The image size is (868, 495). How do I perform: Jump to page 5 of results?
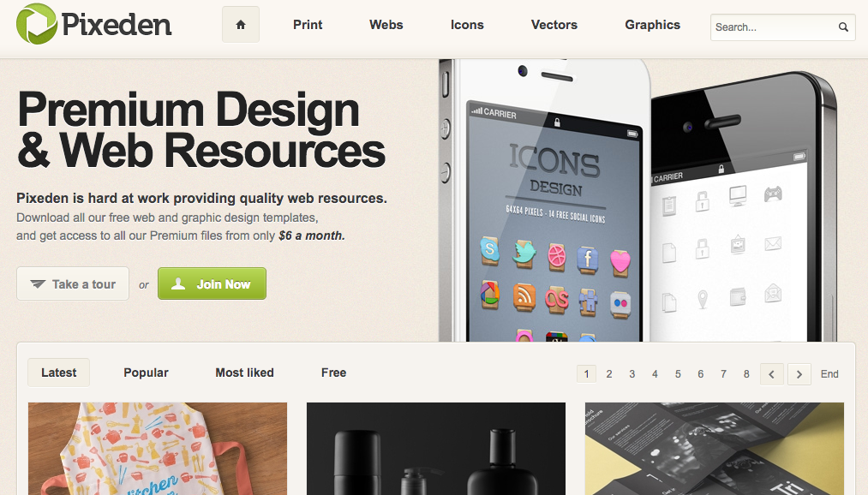tap(678, 374)
